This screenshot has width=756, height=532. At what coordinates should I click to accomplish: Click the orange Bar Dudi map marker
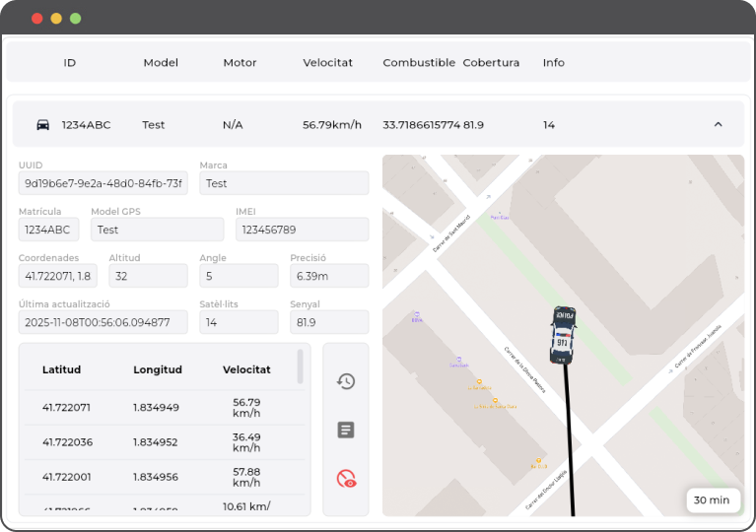[x=538, y=462]
